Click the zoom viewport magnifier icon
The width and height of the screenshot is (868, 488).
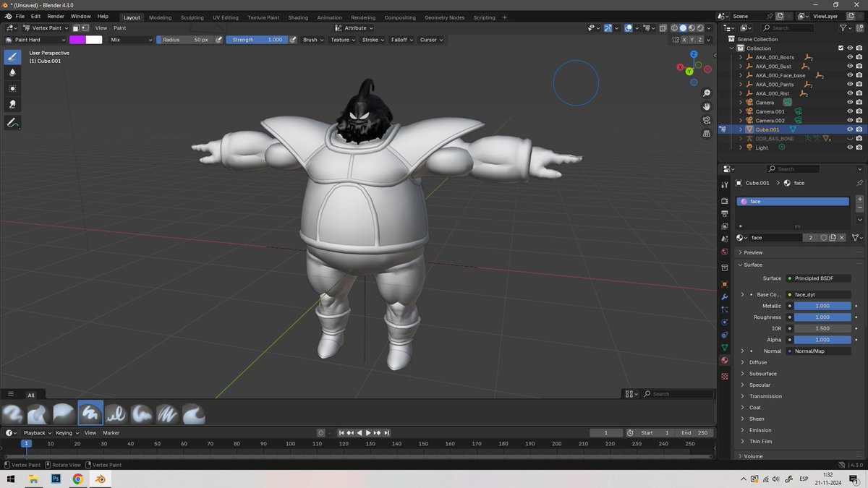[707, 93]
